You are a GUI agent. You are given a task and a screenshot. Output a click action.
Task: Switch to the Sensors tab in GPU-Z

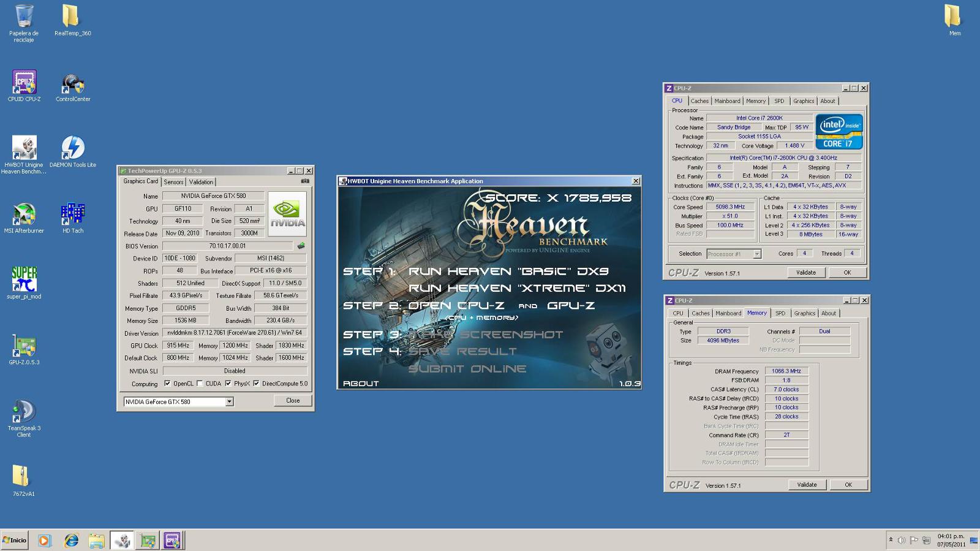point(173,182)
